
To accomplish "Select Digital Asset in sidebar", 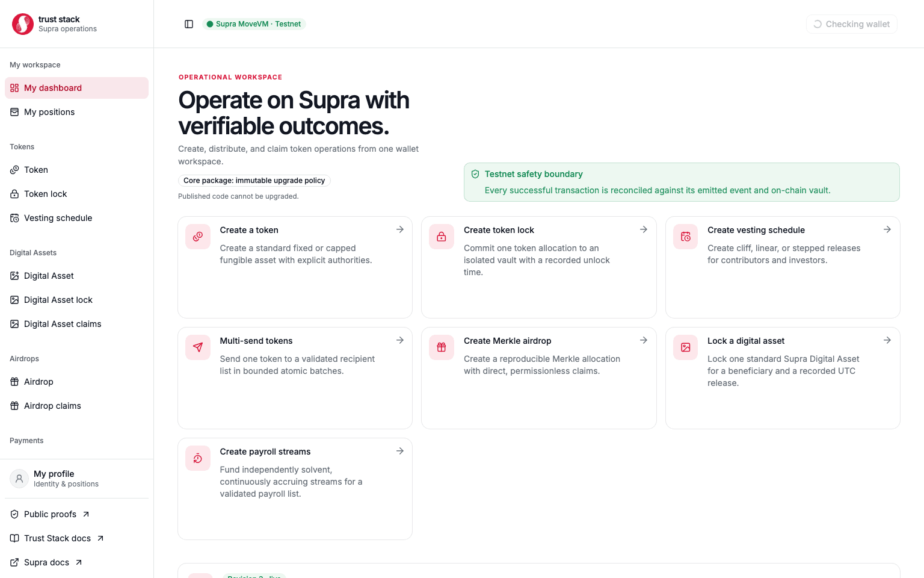I will tap(77, 276).
